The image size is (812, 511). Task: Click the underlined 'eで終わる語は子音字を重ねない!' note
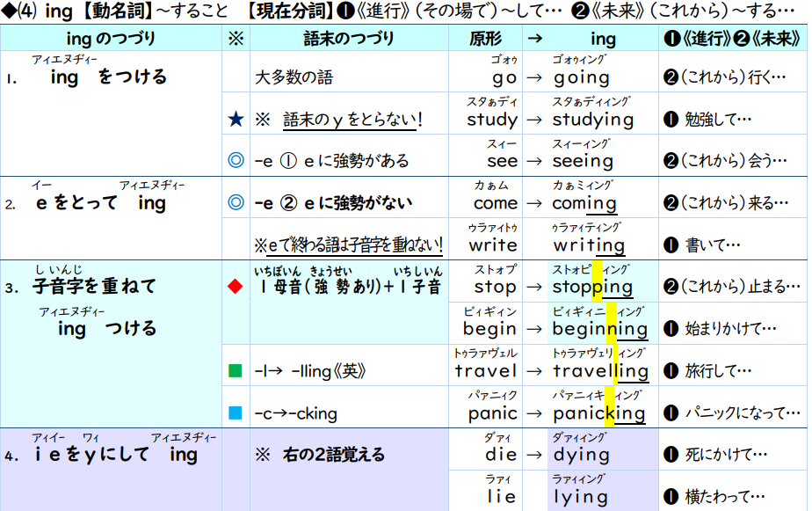click(348, 244)
